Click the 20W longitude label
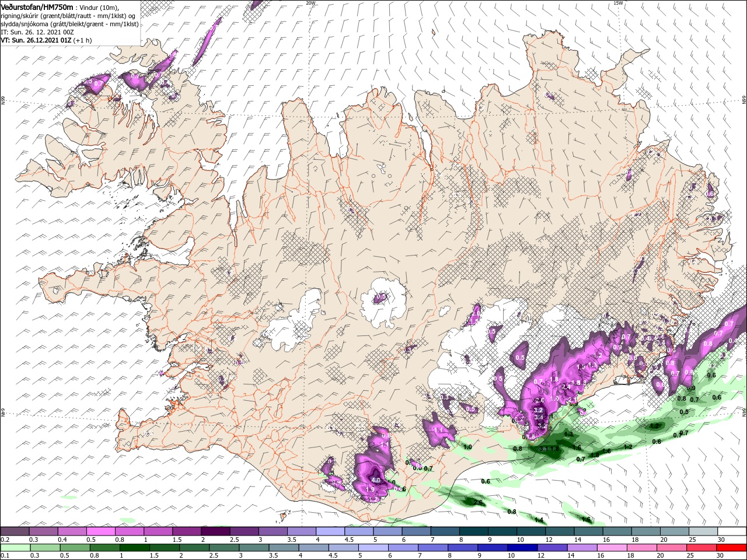This screenshot has width=747, height=560. click(x=310, y=3)
